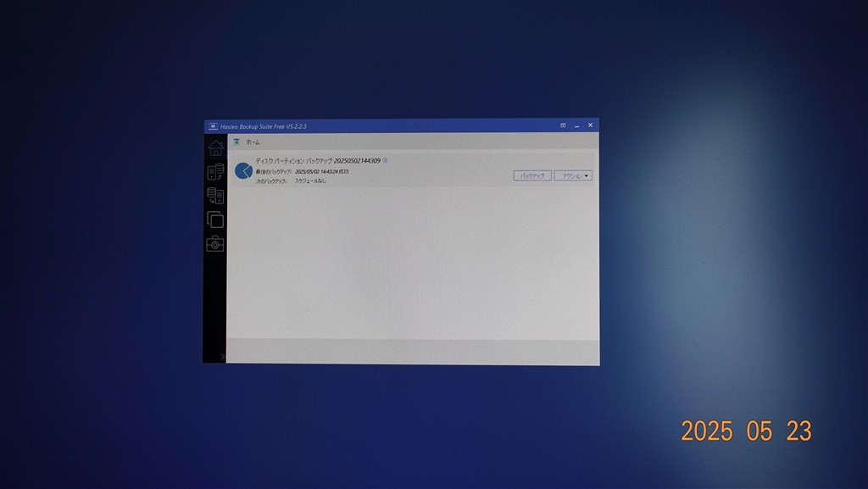868x489 pixels.
Task: Click the スケジュールなし schedule text
Action: [x=310, y=181]
